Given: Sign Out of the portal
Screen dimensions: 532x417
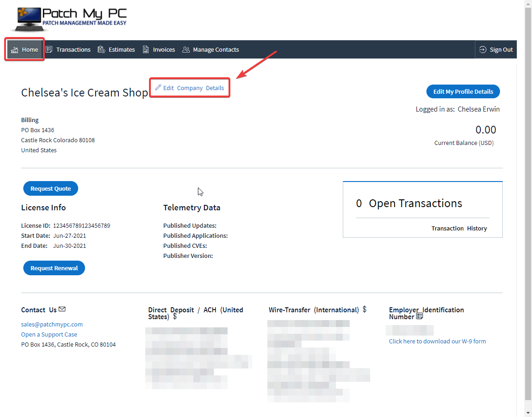Looking at the screenshot, I should (496, 49).
